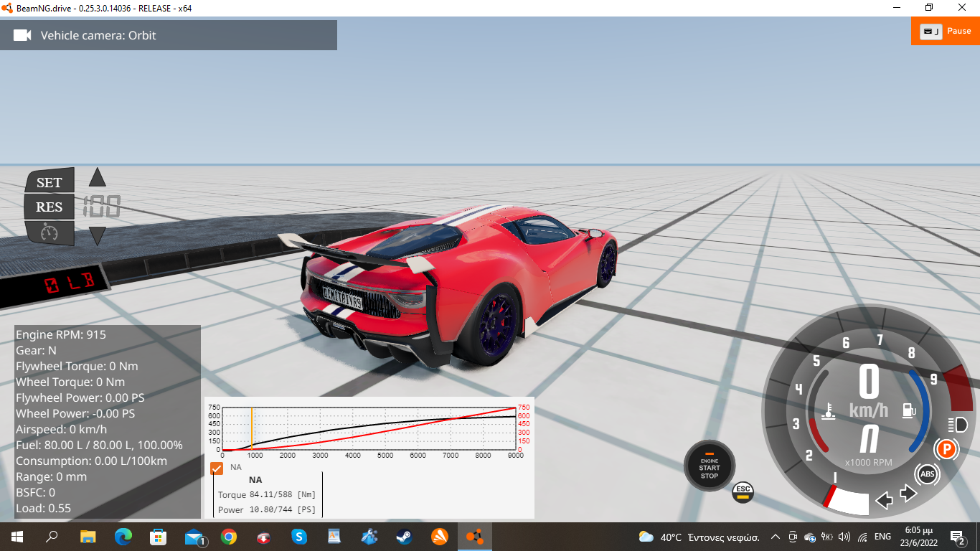The height and width of the screenshot is (551, 980).
Task: Open Avast antivirus from taskbar
Action: click(x=440, y=537)
